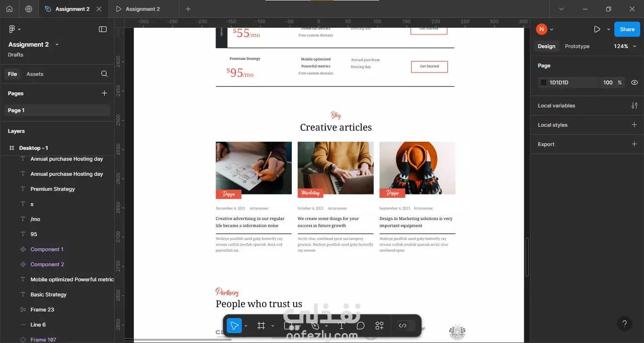Click the Drafts location link
644x343 pixels.
click(16, 55)
